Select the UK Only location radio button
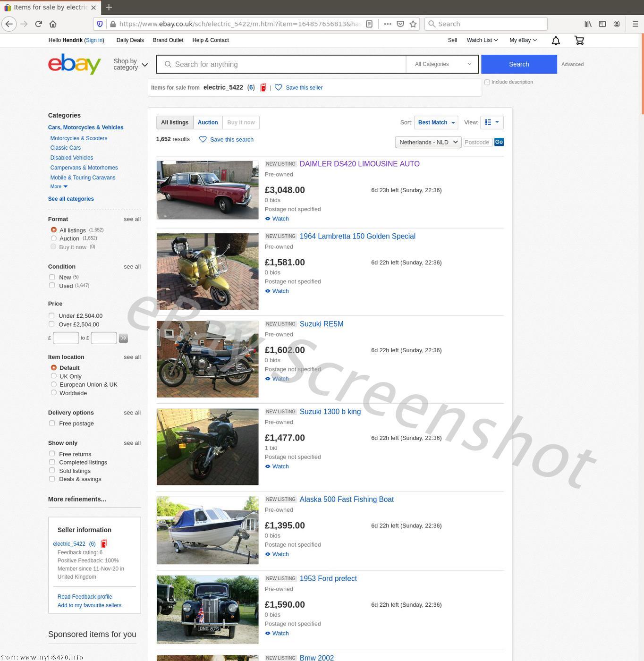The image size is (644, 661). 54,376
